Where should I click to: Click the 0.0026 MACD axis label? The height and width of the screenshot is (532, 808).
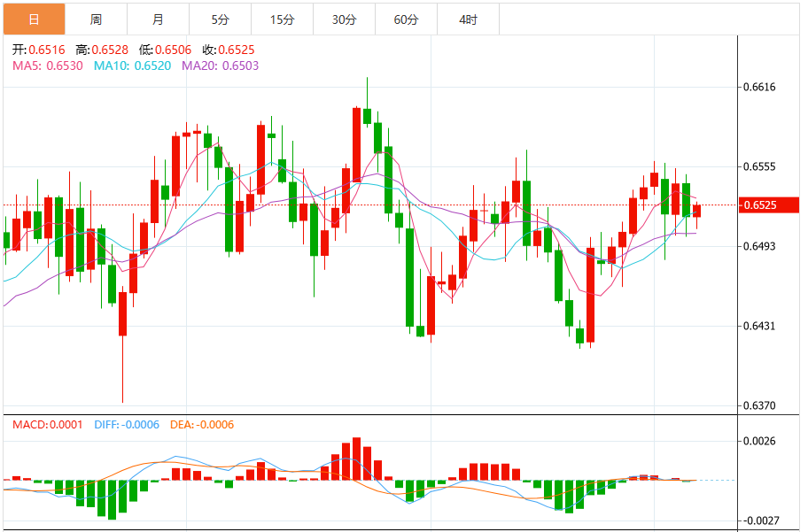pos(758,441)
